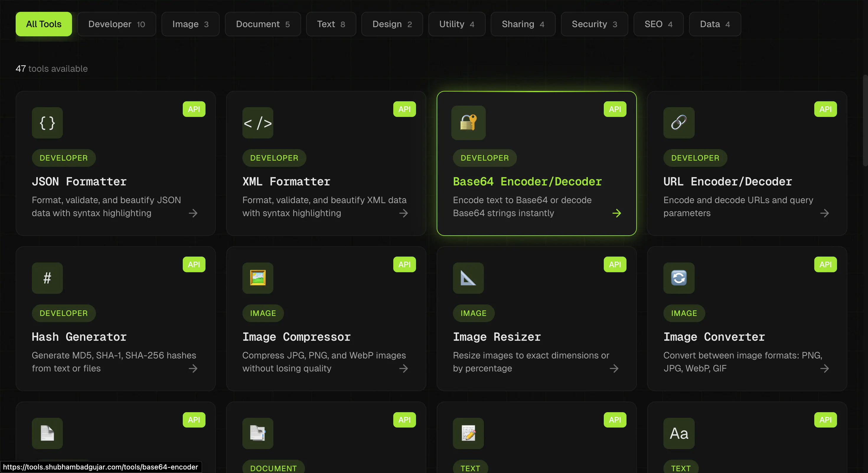Click the arrow on the JSON Formatter card
Image resolution: width=868 pixels, height=473 pixels.
click(x=193, y=213)
